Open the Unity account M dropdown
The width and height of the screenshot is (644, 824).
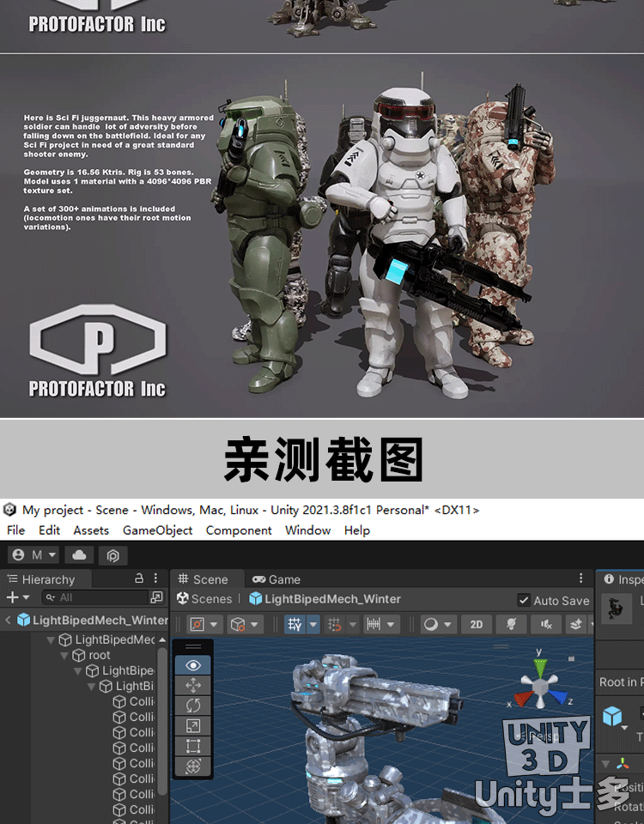click(33, 555)
